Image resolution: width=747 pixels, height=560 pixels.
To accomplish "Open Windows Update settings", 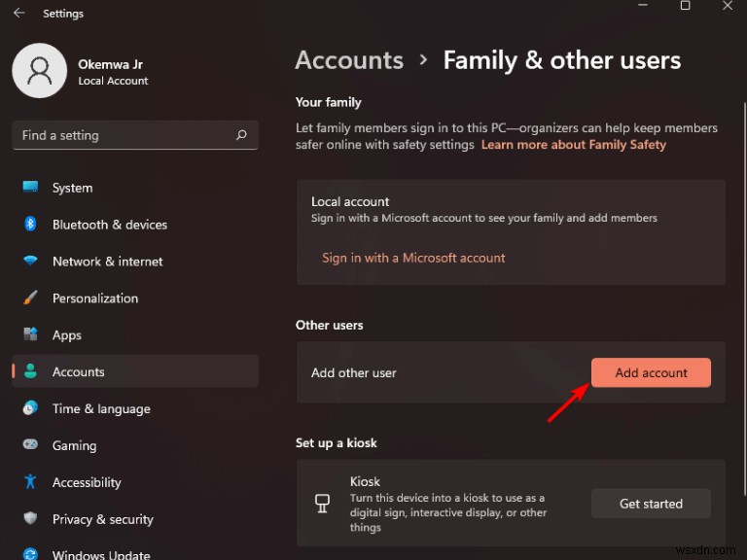I will [x=135, y=554].
